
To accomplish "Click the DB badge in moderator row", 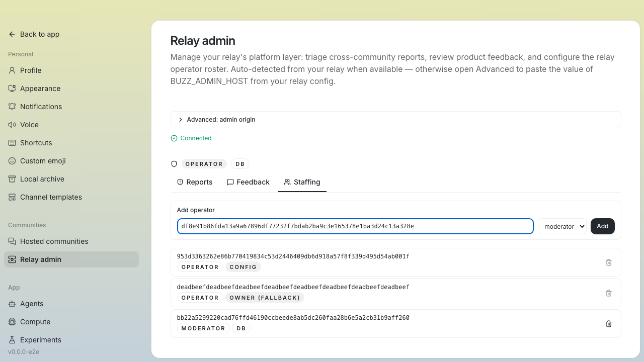I will click(241, 328).
